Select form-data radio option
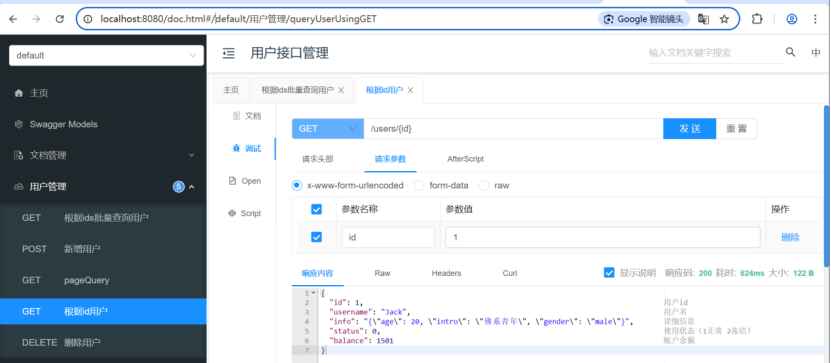Viewport: 831px width, 363px height. click(419, 185)
